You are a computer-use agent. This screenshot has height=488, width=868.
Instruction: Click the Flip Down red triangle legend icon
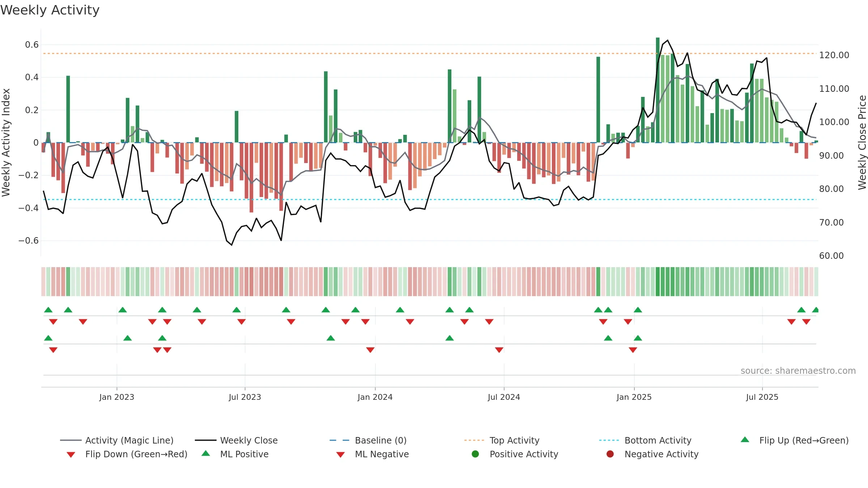click(71, 455)
